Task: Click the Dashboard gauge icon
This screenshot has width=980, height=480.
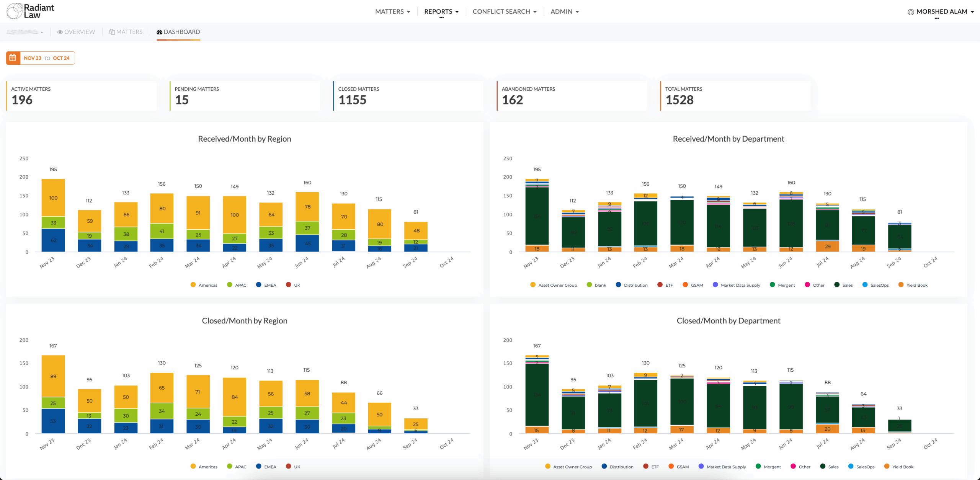Action: 159,32
